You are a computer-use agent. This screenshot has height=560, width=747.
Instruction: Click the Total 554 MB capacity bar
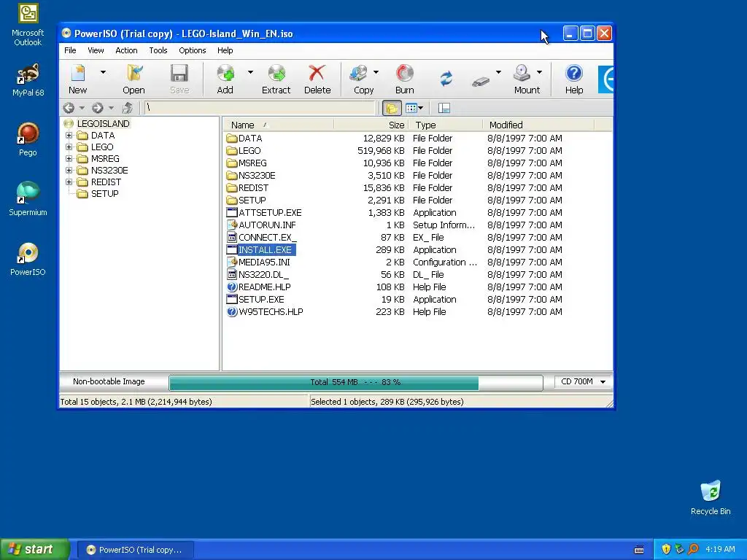point(355,382)
